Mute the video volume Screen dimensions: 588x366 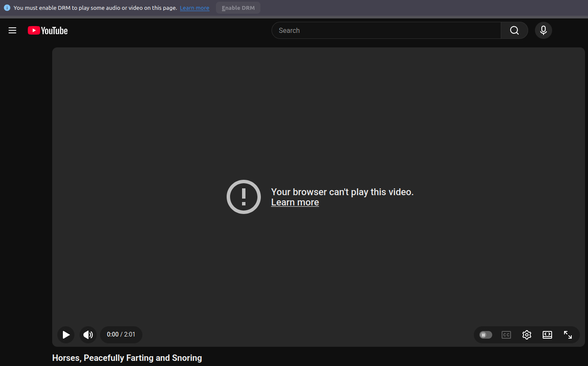88,335
